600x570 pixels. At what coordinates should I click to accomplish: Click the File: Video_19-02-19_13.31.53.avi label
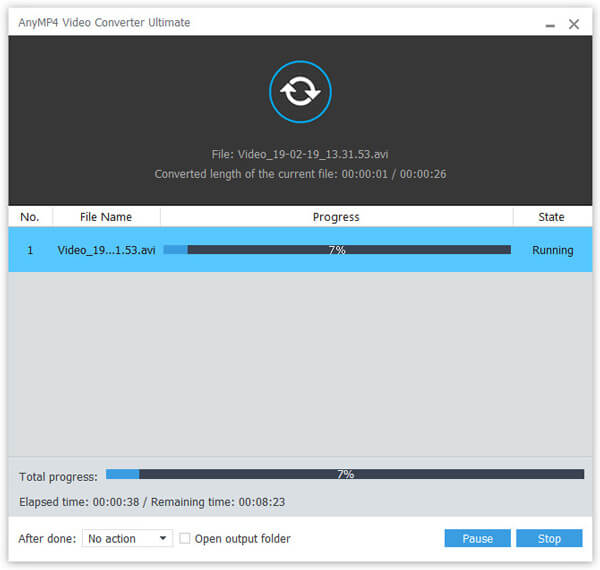300,154
